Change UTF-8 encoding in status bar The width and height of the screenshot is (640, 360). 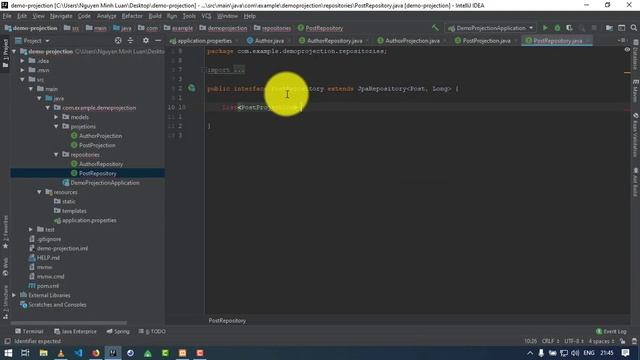[574, 341]
